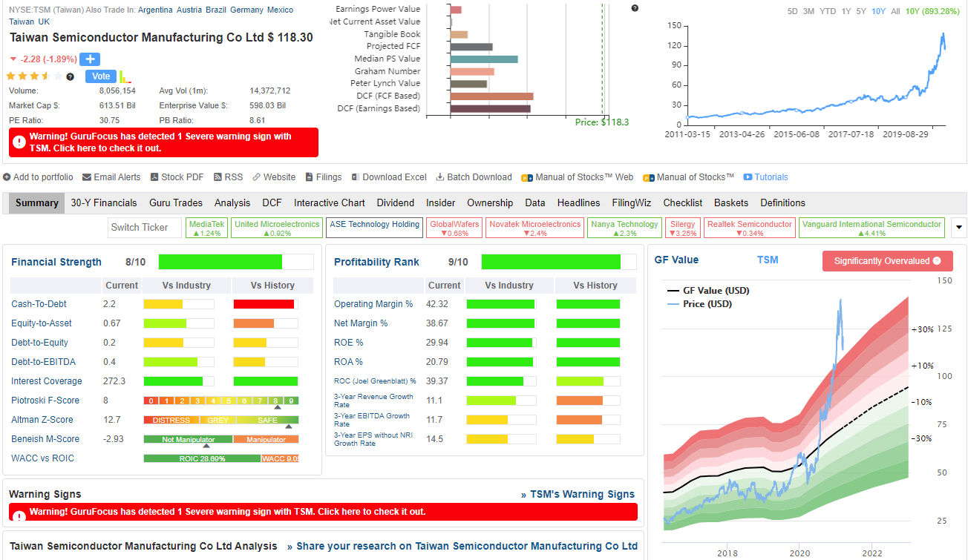This screenshot has height=560, width=968.
Task: Switch to the DCF tab
Action: click(x=272, y=202)
